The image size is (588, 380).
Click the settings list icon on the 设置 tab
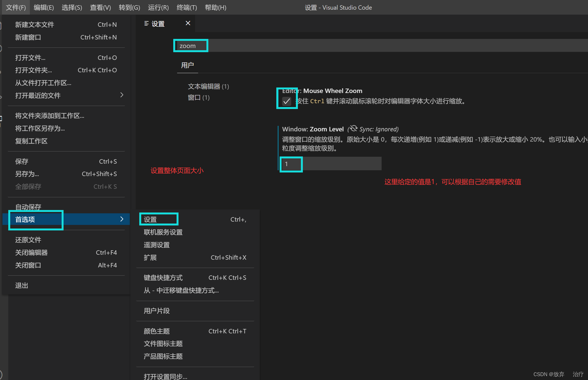[x=146, y=23]
